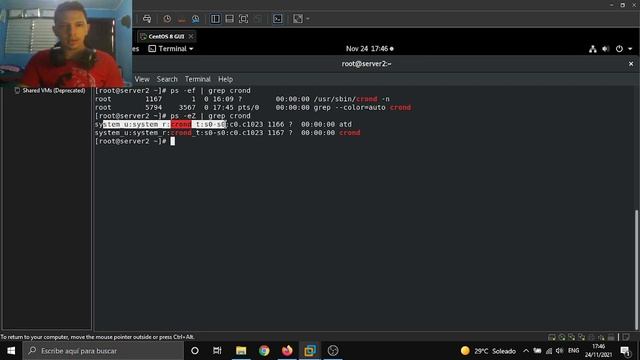Open OBS Studio from taskbar
640x360 pixels.
tap(333, 351)
